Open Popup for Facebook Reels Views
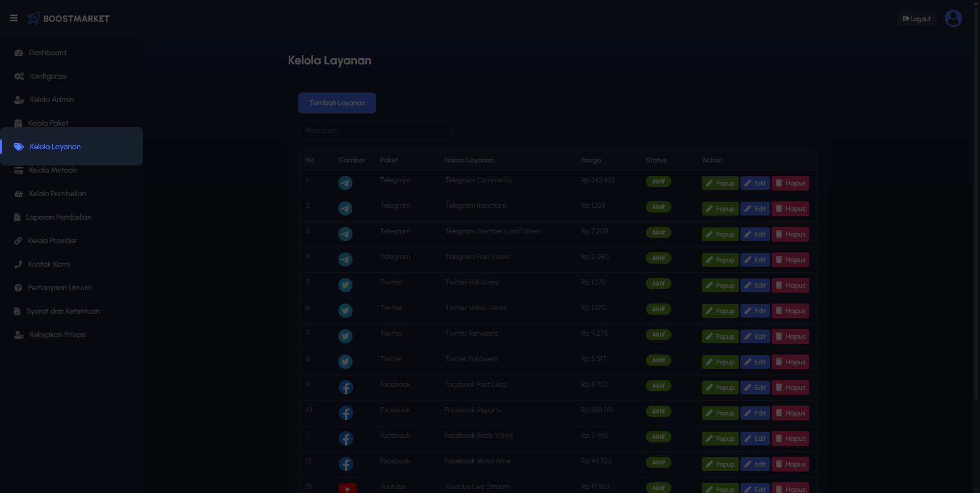The height and width of the screenshot is (493, 980). click(720, 438)
